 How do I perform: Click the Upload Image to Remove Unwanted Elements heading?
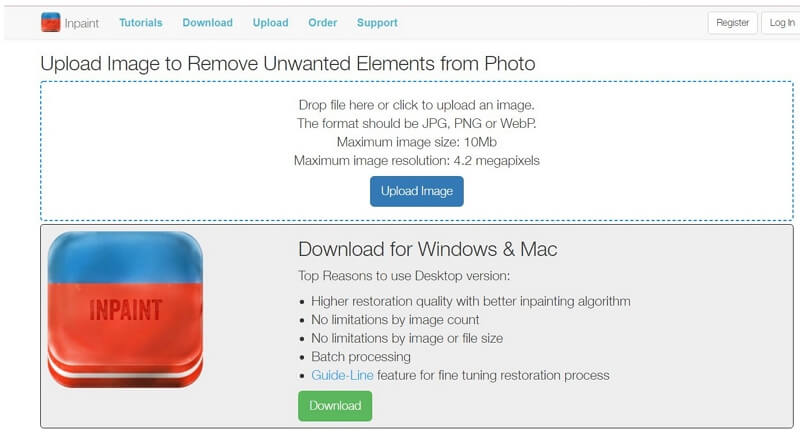coord(288,64)
